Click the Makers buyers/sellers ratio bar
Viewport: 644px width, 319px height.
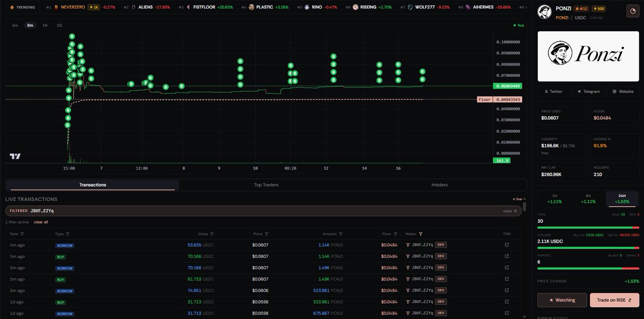point(588,269)
